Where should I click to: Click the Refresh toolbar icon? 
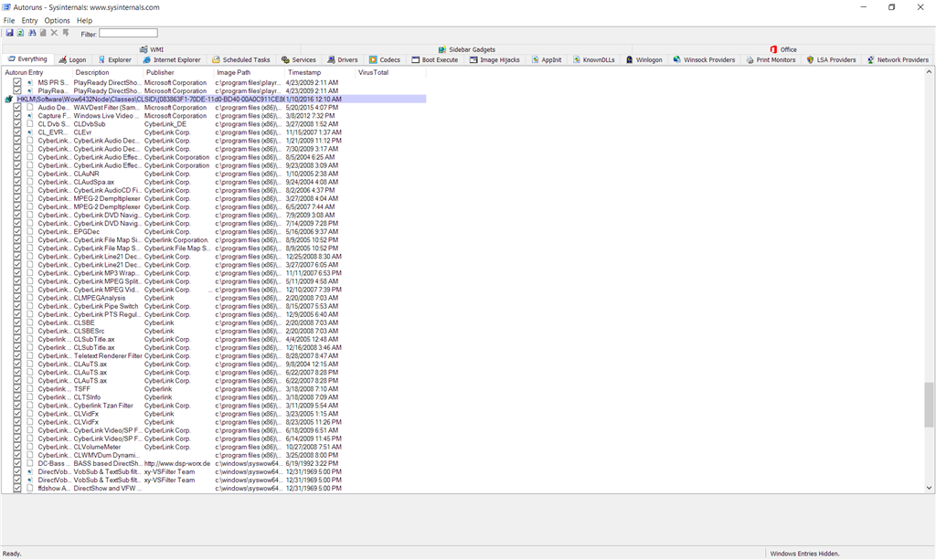20,33
